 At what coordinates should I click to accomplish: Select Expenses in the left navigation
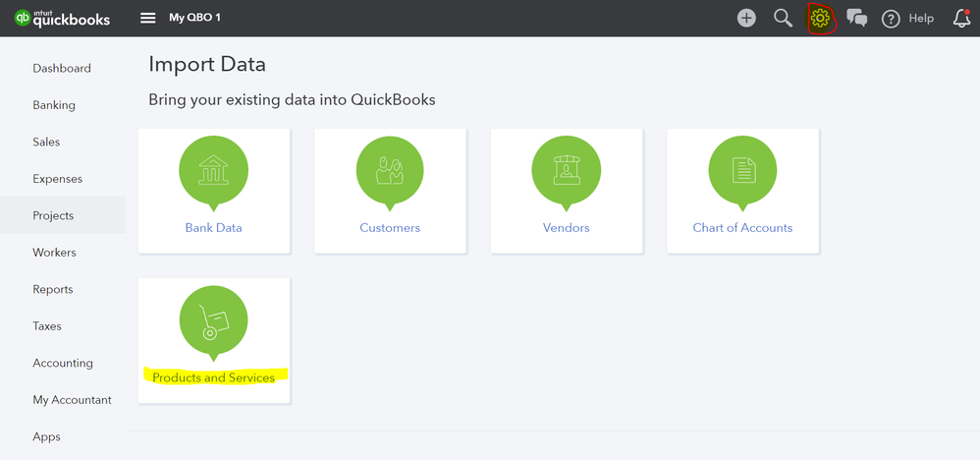pos(57,179)
